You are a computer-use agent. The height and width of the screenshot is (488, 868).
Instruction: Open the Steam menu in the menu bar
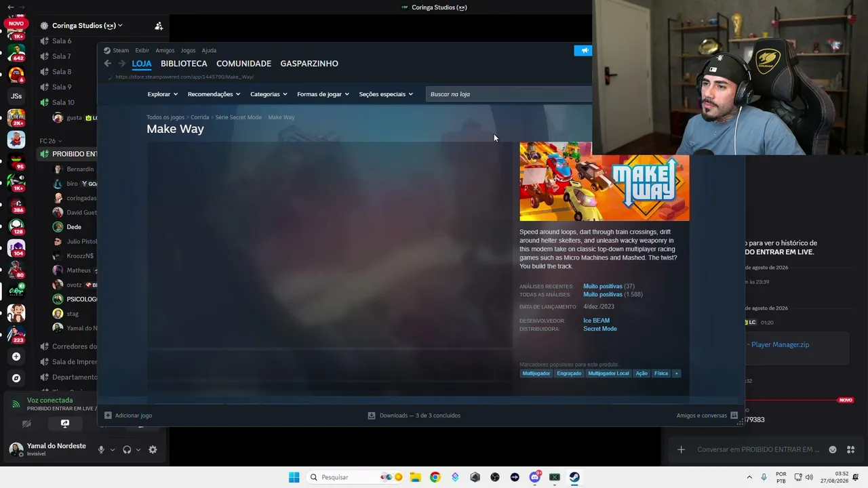121,50
